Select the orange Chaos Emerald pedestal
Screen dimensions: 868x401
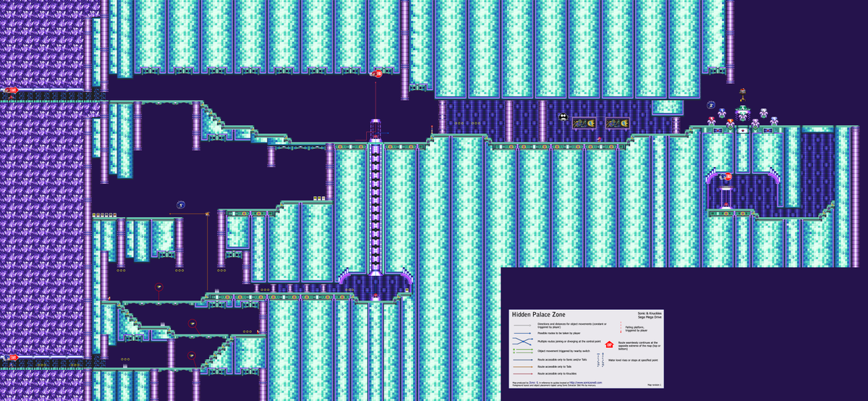[731, 123]
